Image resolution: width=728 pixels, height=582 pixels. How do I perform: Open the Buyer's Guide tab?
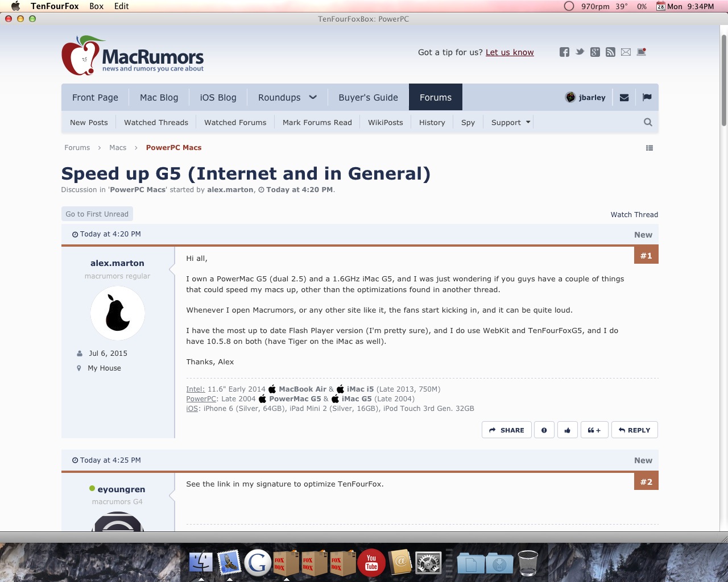pos(368,97)
